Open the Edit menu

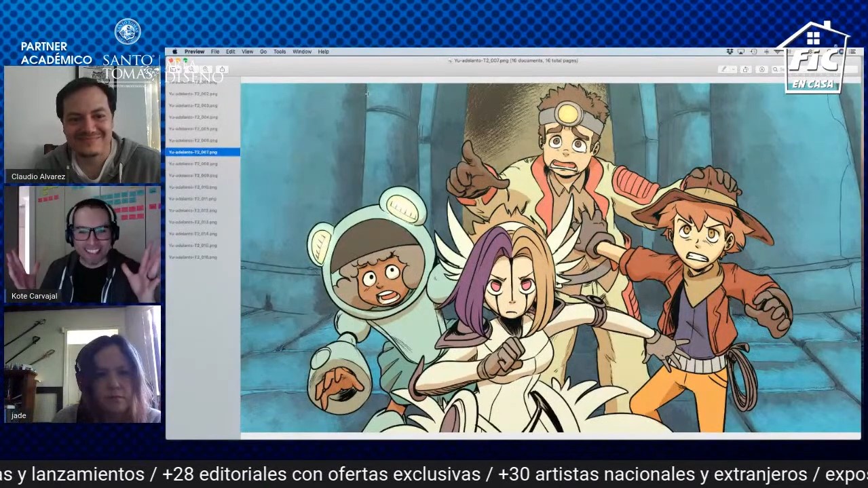[x=231, y=52]
